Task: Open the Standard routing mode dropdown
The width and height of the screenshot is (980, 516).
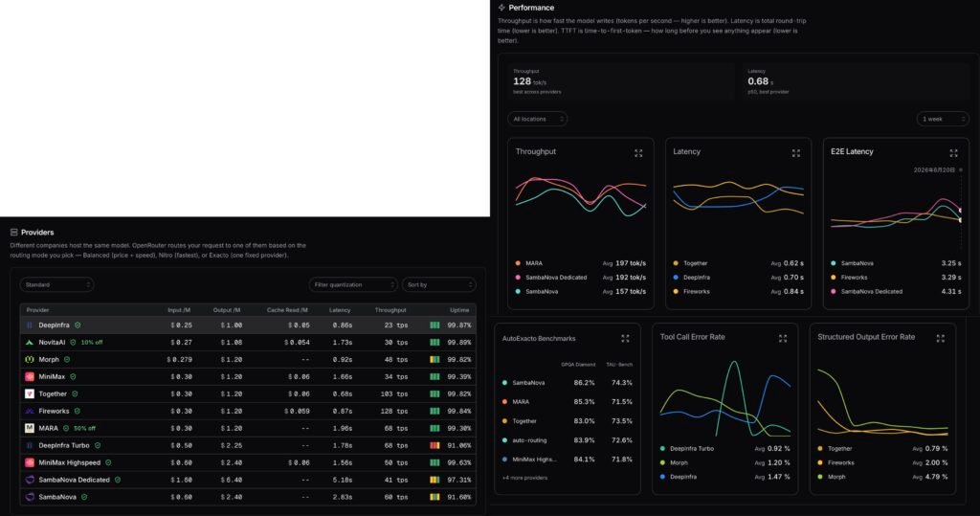Action: tap(56, 284)
